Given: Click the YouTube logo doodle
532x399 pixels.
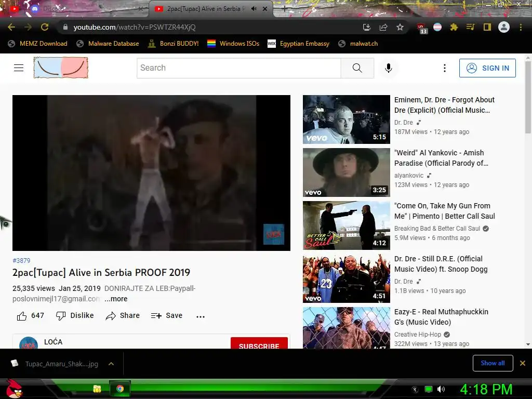Looking at the screenshot, I should pyautogui.click(x=61, y=68).
